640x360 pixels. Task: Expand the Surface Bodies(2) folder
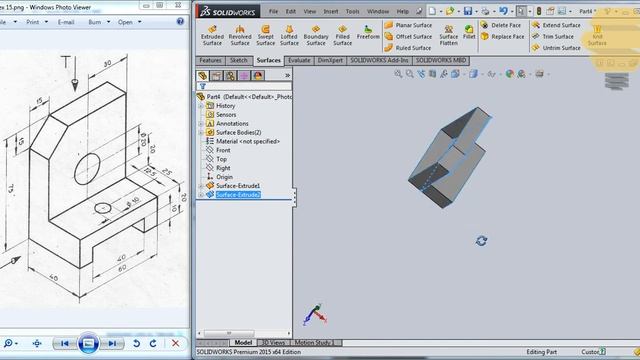(201, 132)
